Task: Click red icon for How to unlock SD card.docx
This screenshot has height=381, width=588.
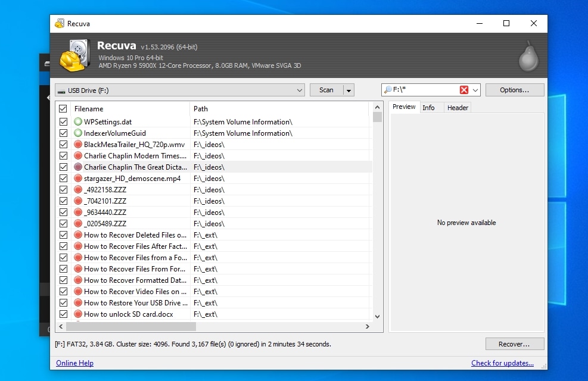Action: tap(78, 314)
